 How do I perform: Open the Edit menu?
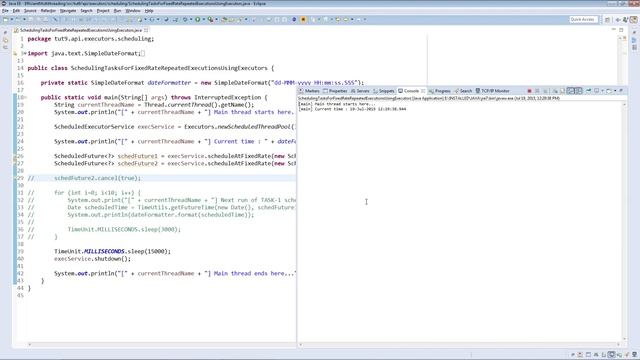click(x=16, y=11)
